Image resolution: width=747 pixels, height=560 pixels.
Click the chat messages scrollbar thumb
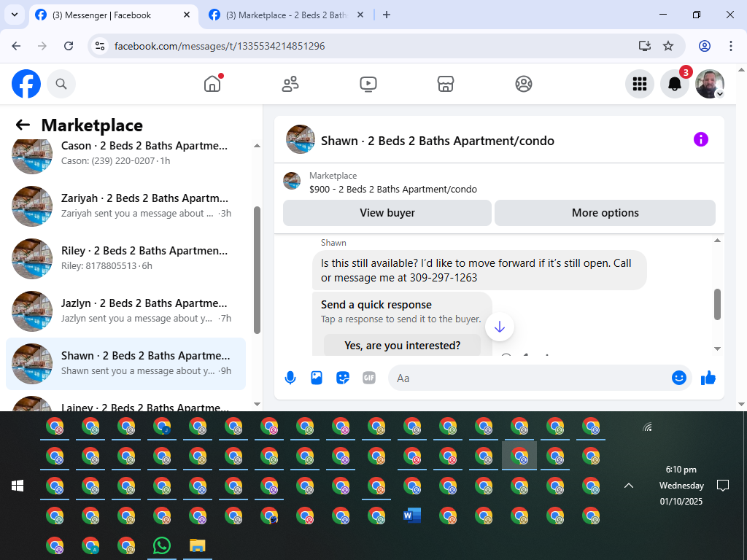pos(717,304)
